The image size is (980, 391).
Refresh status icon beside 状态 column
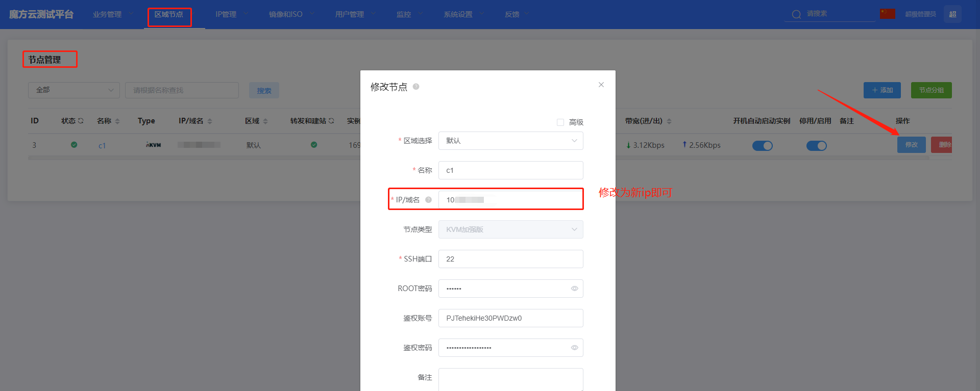81,121
